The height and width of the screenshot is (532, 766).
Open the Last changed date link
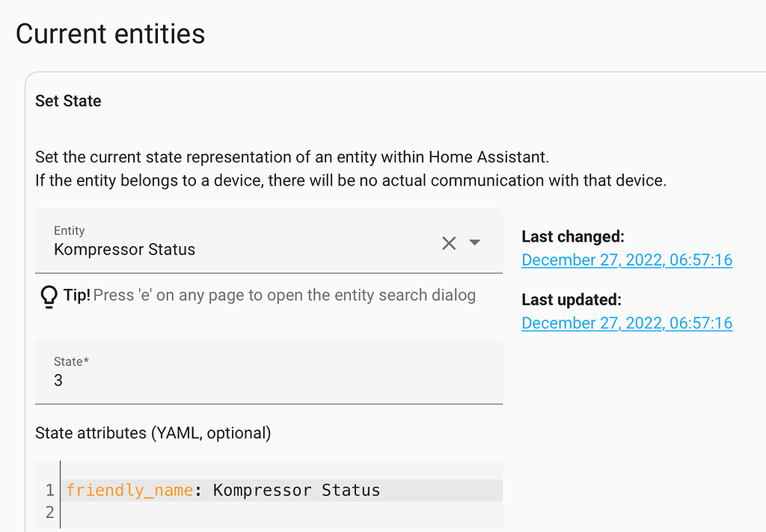(x=626, y=260)
